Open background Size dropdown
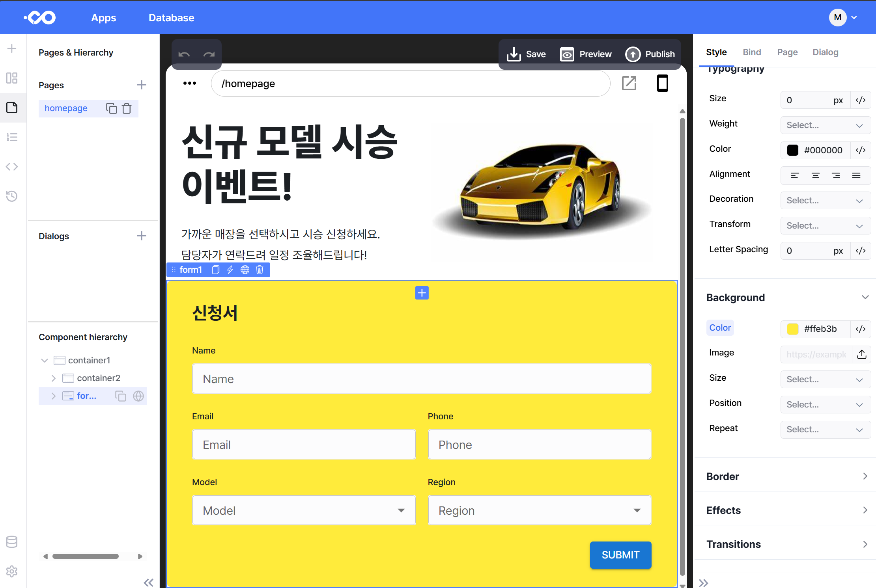Viewport: 876px width, 588px height. click(x=826, y=380)
